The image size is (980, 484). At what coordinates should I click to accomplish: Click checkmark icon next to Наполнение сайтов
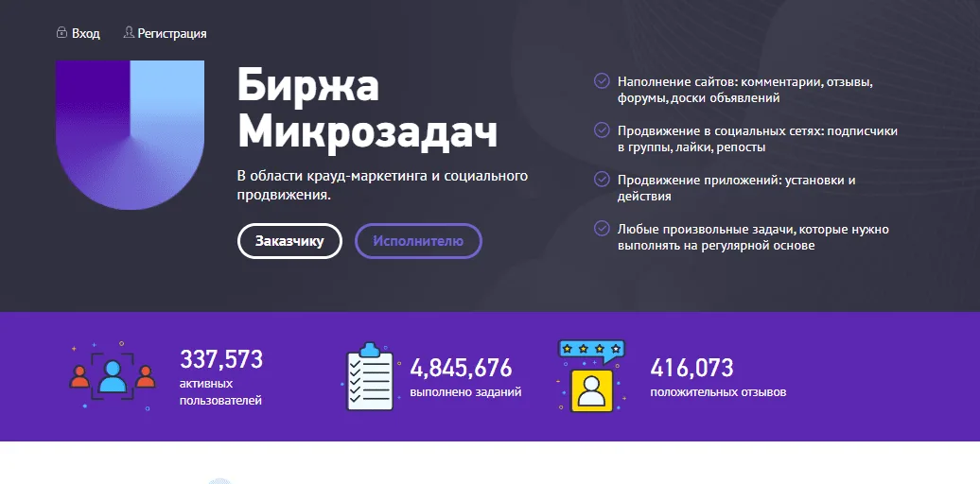coord(601,81)
